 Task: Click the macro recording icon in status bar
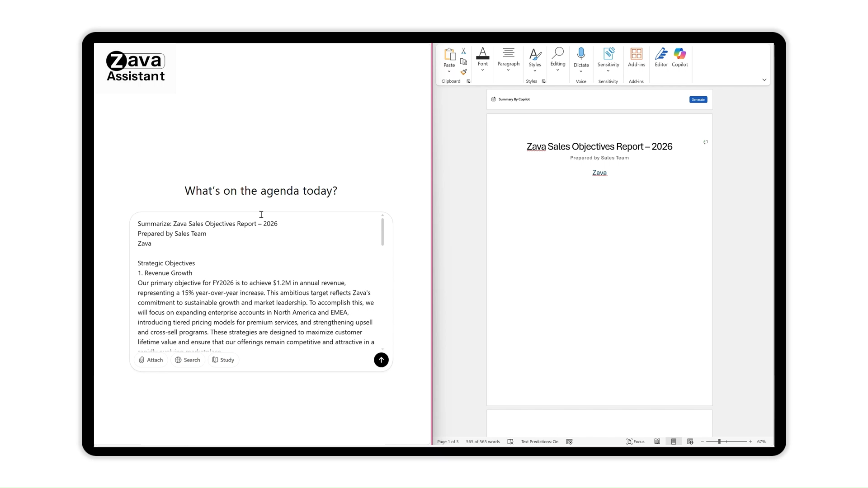[570, 442]
